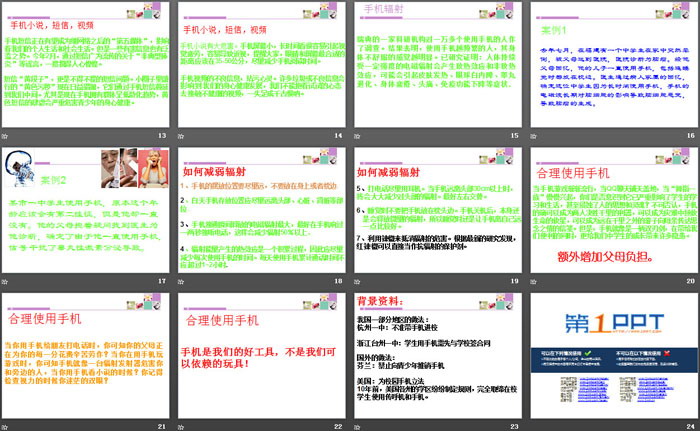Select slide 24 thumbnail with 第1PPT logo
The height and width of the screenshot is (431, 700).
614,356
